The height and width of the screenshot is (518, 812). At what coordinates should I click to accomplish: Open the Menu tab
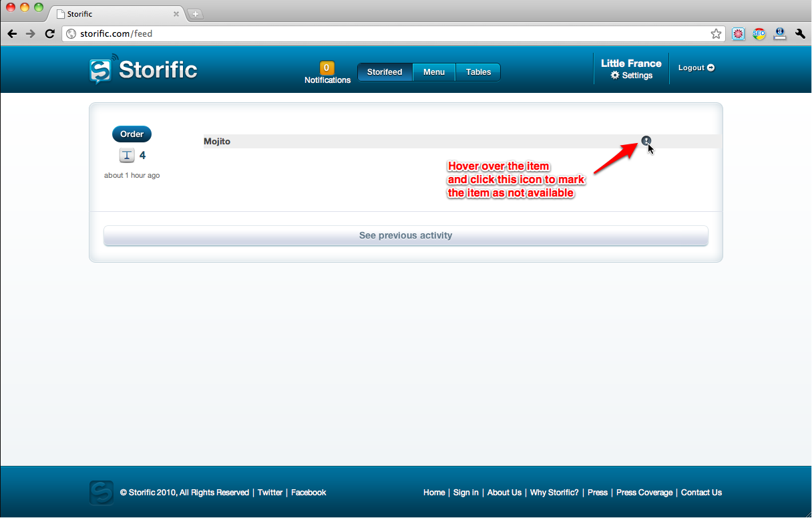pos(434,72)
